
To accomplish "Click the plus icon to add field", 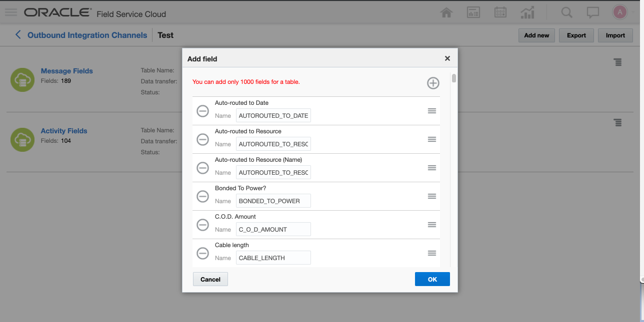I will coord(433,83).
